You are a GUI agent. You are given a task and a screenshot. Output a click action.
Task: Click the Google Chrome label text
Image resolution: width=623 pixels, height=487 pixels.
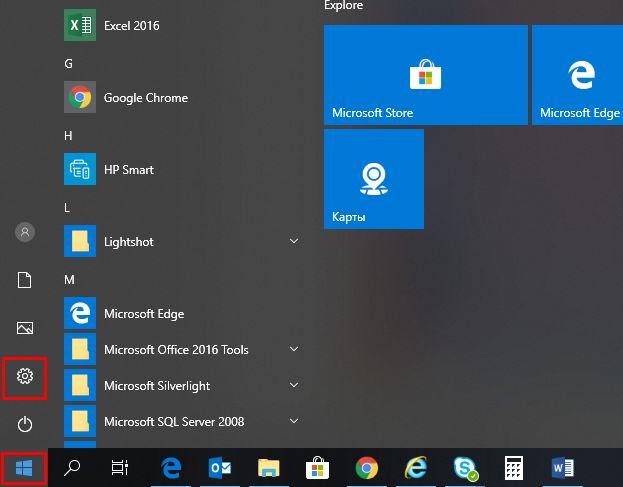click(146, 98)
